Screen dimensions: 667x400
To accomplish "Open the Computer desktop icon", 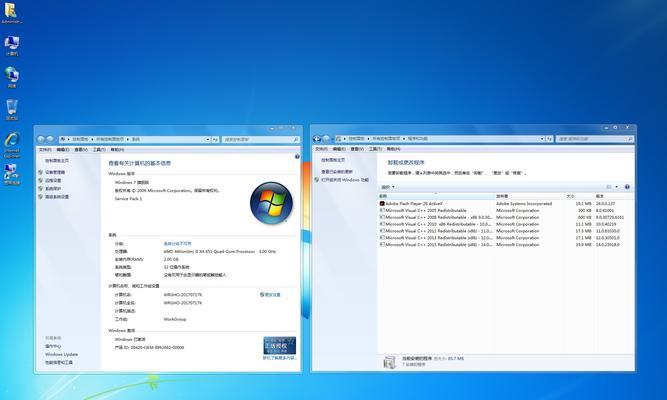I will [11, 43].
